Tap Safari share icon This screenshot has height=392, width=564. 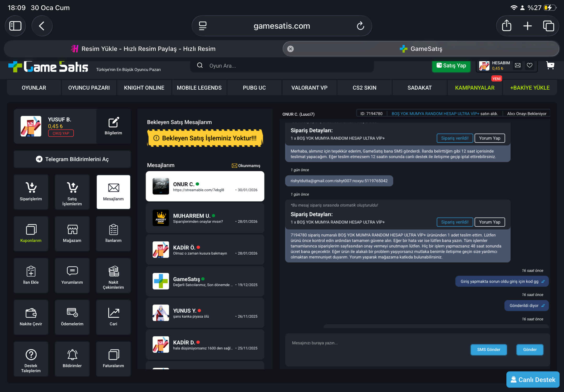click(x=507, y=26)
